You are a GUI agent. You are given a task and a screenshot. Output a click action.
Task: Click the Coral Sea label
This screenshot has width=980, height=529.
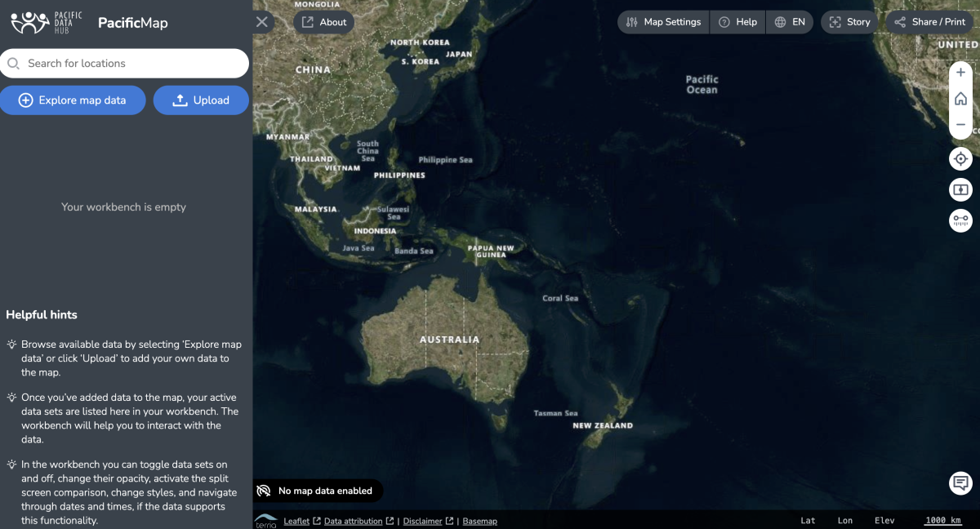(x=560, y=298)
